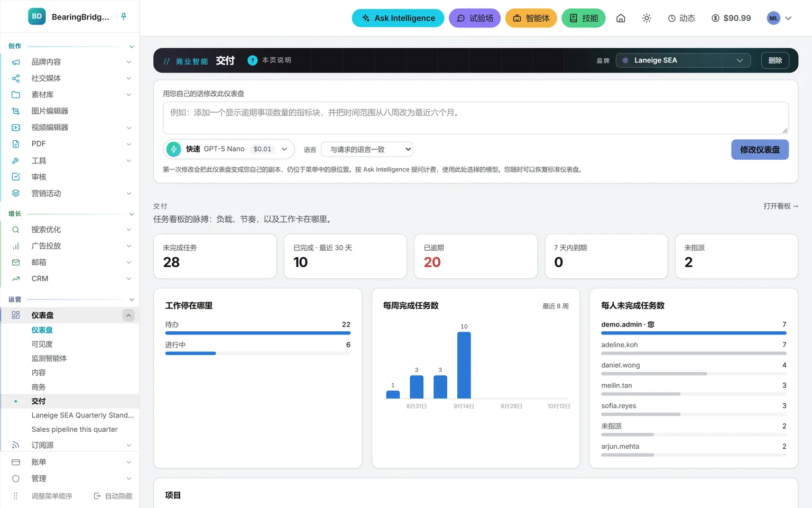Click the 审核 checkmark icon
Screen dimensions: 812x508
click(16, 177)
